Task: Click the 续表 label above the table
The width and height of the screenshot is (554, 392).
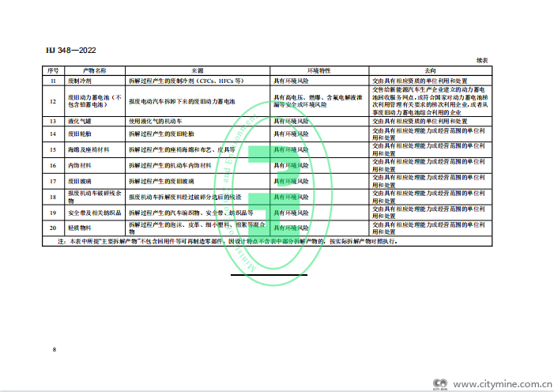Action: 482,61
